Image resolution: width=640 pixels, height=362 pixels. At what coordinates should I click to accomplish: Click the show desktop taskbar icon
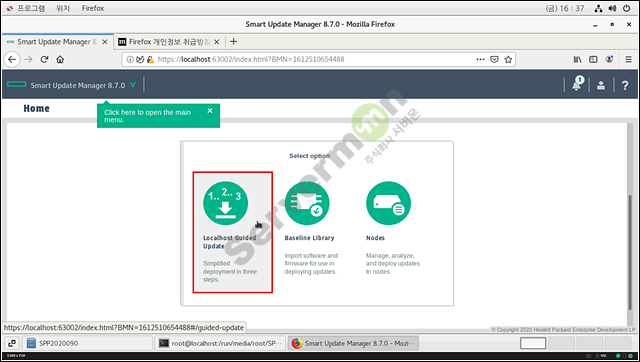click(12, 343)
